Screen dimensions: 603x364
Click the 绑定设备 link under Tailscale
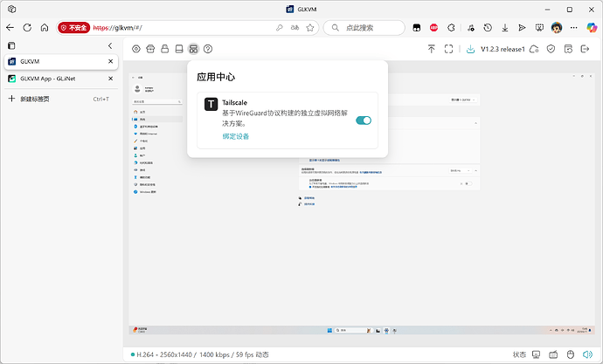coord(236,136)
